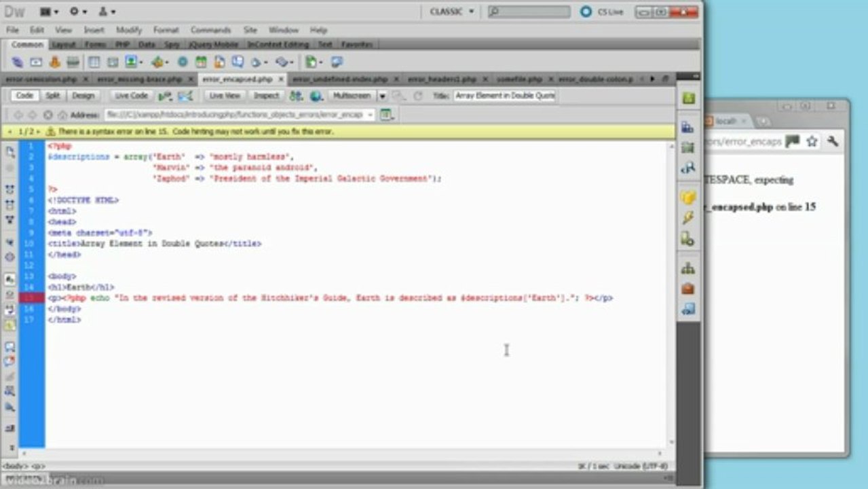The height and width of the screenshot is (489, 868).
Task: Click the Insert Table icon
Action: 94,62
